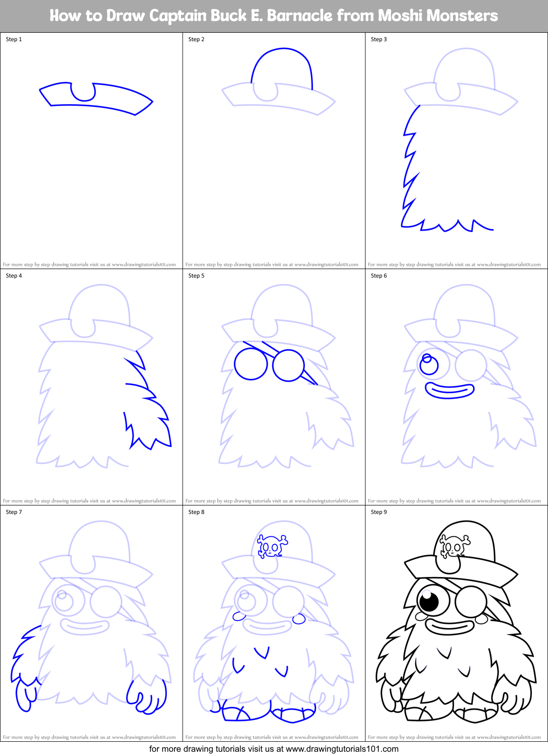Click the black-filled eye pupil in Step 9
Image resolution: width=548 pixels, height=756 pixels.
(x=429, y=602)
